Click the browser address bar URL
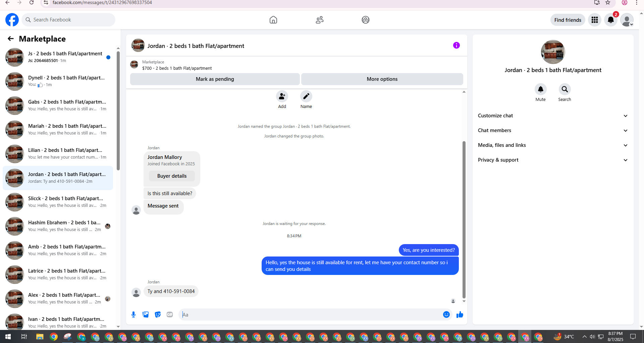Image resolution: width=644 pixels, height=343 pixels. [x=102, y=3]
